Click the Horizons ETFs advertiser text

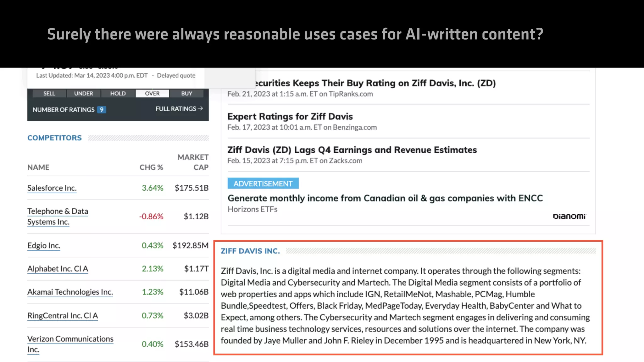click(x=253, y=209)
